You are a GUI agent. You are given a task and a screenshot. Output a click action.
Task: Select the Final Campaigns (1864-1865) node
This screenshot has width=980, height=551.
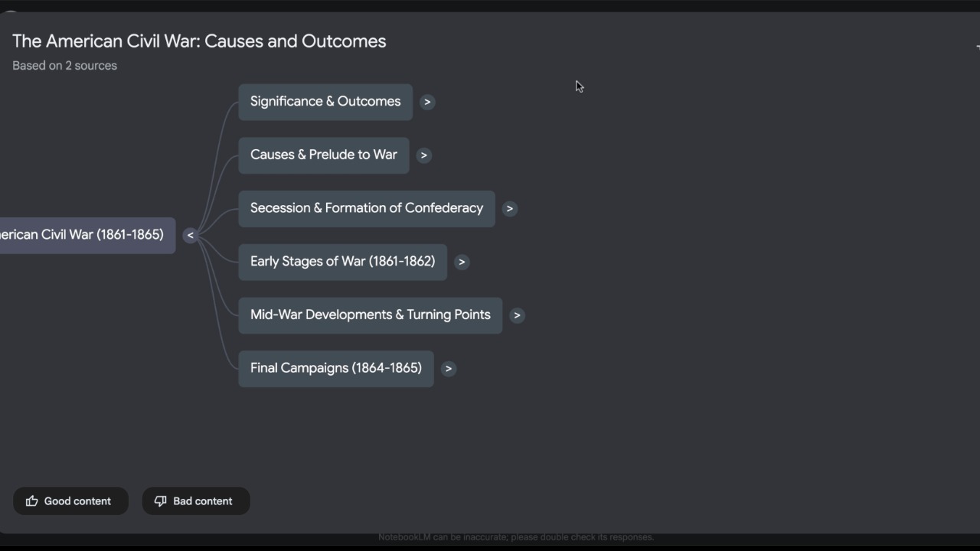336,369
